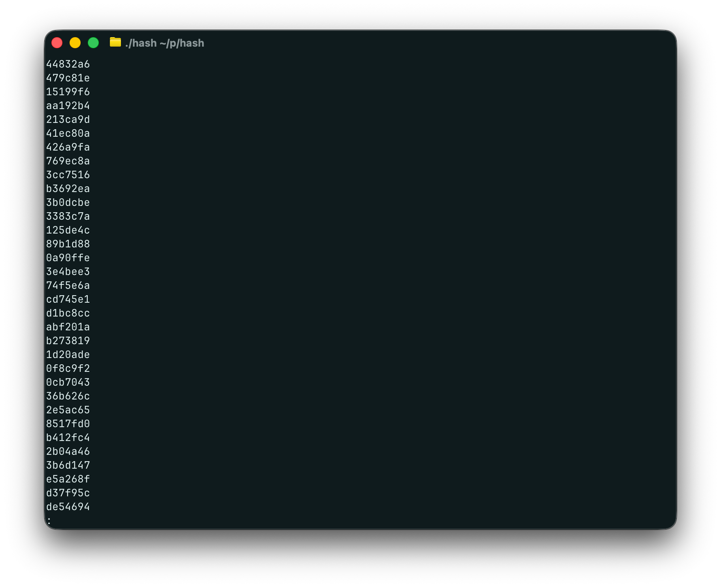Select the hash value 0a90ffe
The height and width of the screenshot is (588, 721).
tap(68, 258)
